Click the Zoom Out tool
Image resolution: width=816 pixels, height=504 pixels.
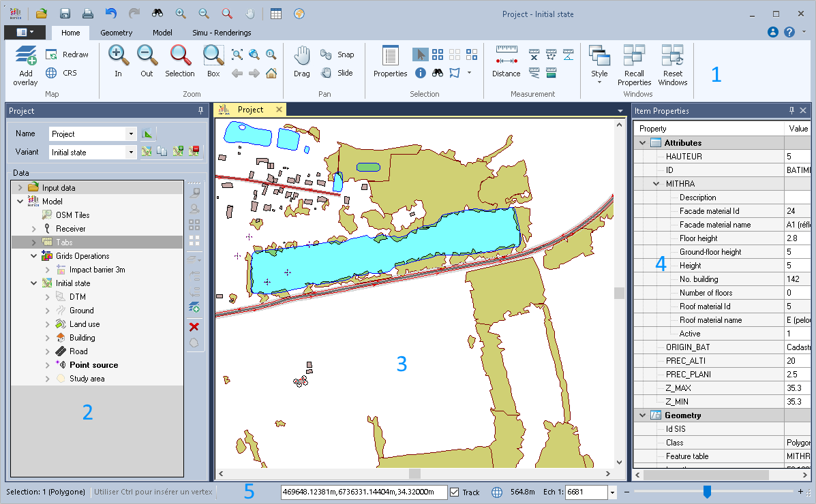147,61
